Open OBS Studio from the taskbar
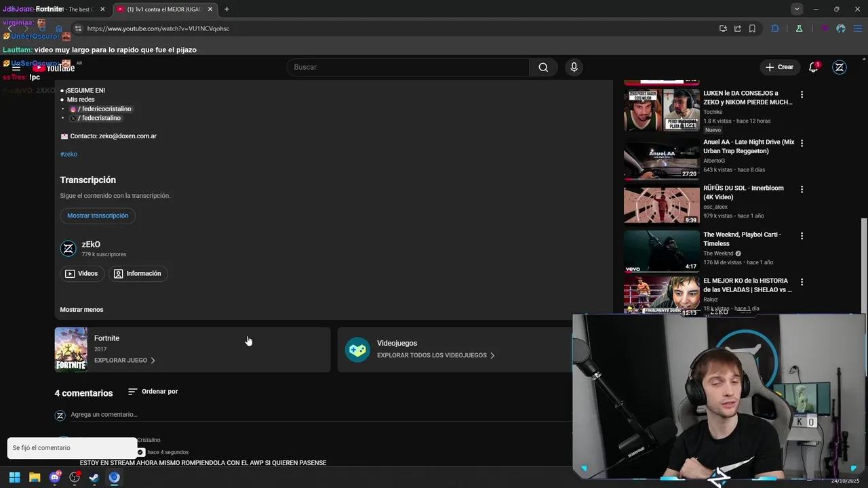 point(75,477)
